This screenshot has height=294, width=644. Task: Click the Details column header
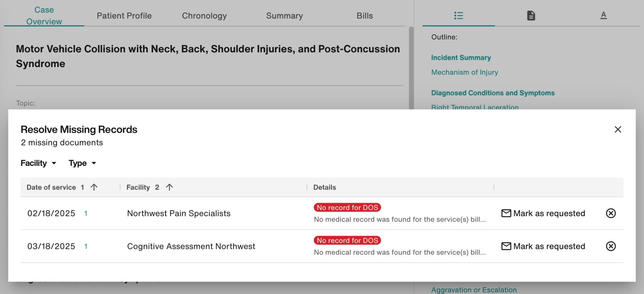325,187
